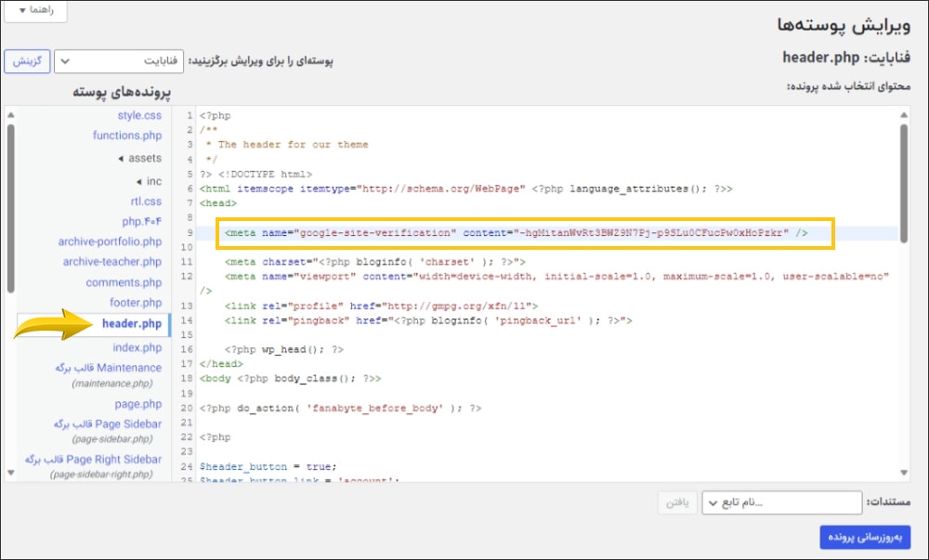
Task: Open functions.php theme file
Action: click(x=126, y=136)
